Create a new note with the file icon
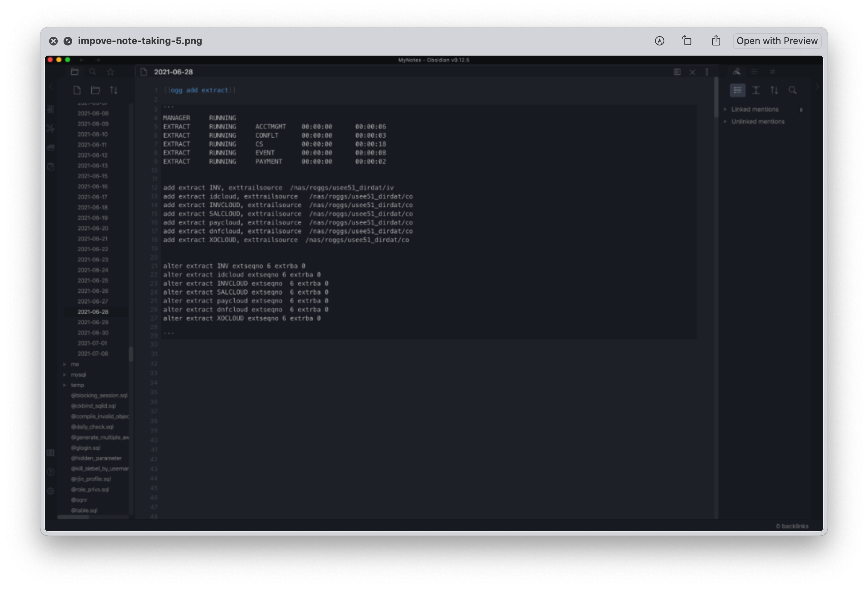The width and height of the screenshot is (868, 589). tap(77, 90)
